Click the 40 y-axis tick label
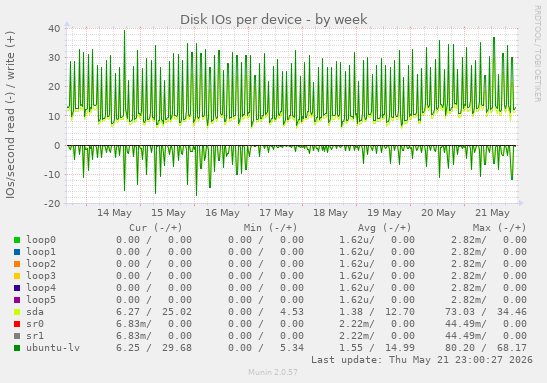547x383 pixels. (54, 28)
